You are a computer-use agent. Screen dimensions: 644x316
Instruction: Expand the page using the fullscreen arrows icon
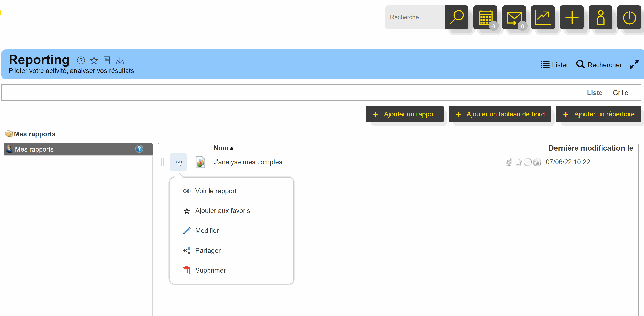click(634, 65)
